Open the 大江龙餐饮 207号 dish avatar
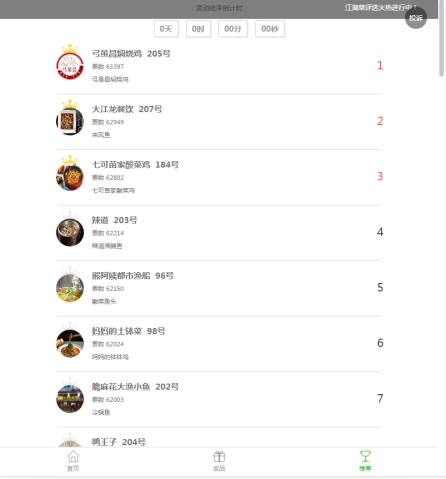The width and height of the screenshot is (446, 479). (70, 121)
